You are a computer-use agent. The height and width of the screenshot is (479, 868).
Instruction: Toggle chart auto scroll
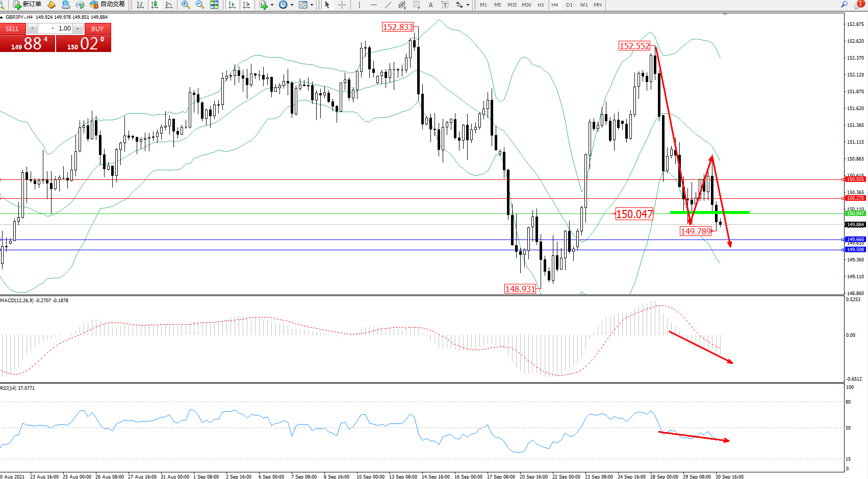tap(232, 5)
